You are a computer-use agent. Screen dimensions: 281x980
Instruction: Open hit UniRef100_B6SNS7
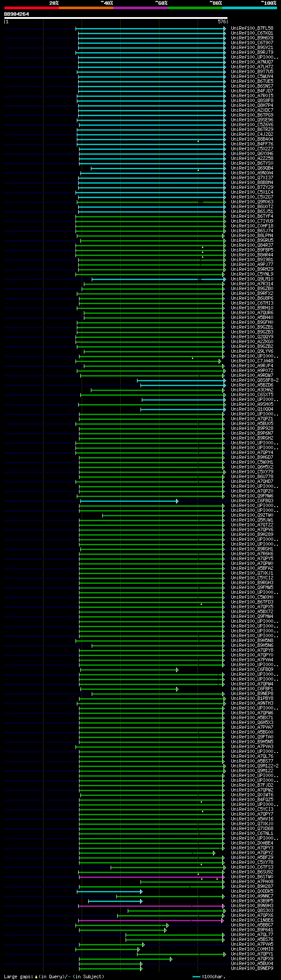pyautogui.click(x=252, y=86)
